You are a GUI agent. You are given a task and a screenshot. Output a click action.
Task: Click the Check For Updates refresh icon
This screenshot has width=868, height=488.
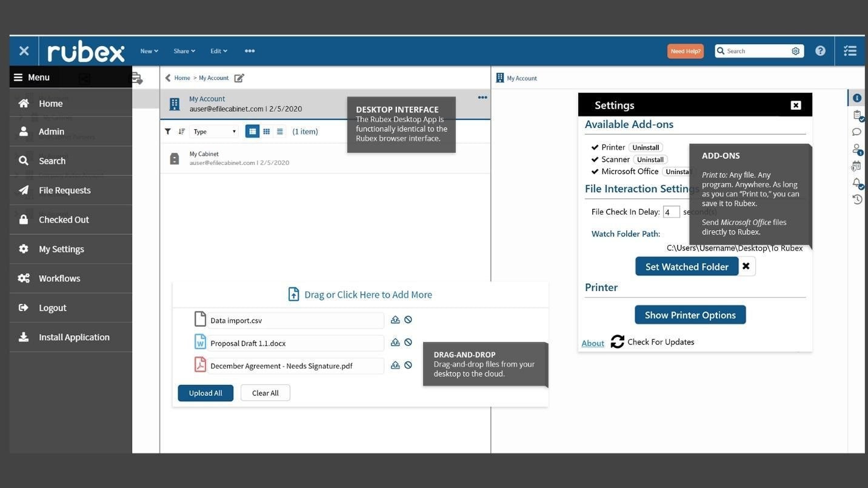tap(617, 342)
